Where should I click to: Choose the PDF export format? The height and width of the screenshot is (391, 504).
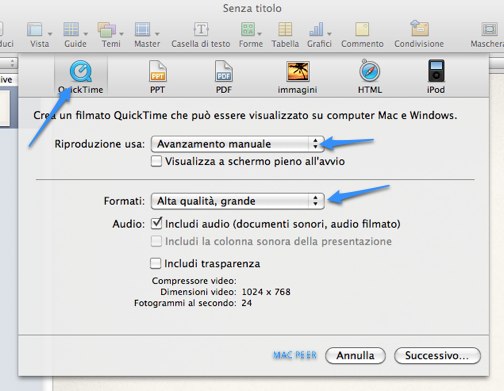pos(224,77)
